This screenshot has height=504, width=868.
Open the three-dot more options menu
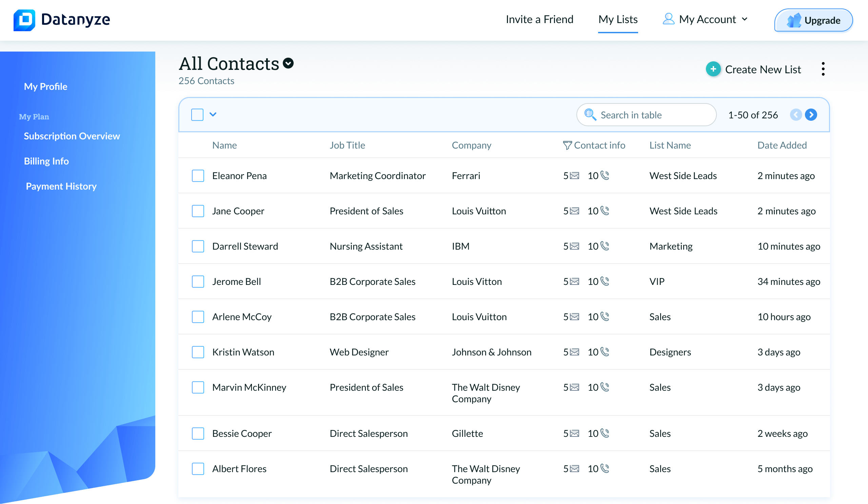[823, 69]
